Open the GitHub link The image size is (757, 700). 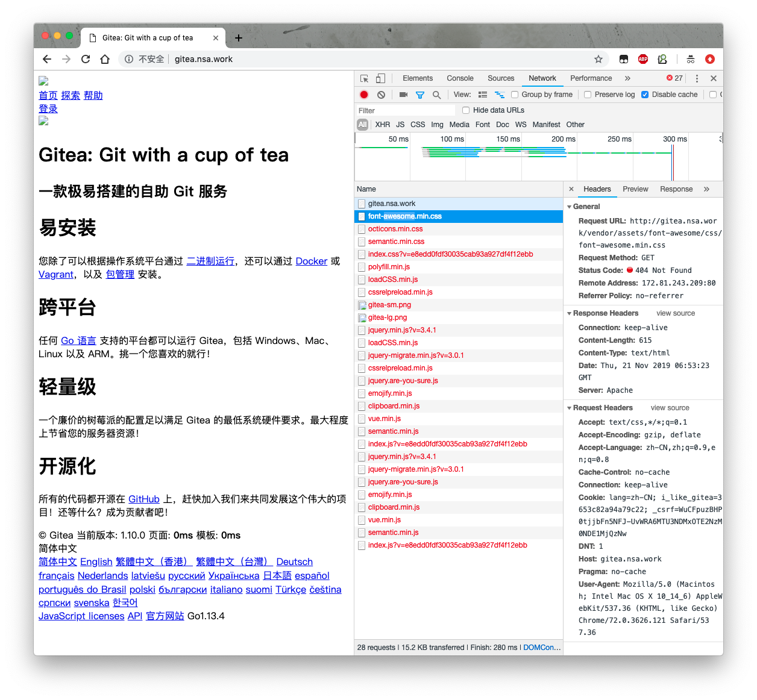(144, 499)
